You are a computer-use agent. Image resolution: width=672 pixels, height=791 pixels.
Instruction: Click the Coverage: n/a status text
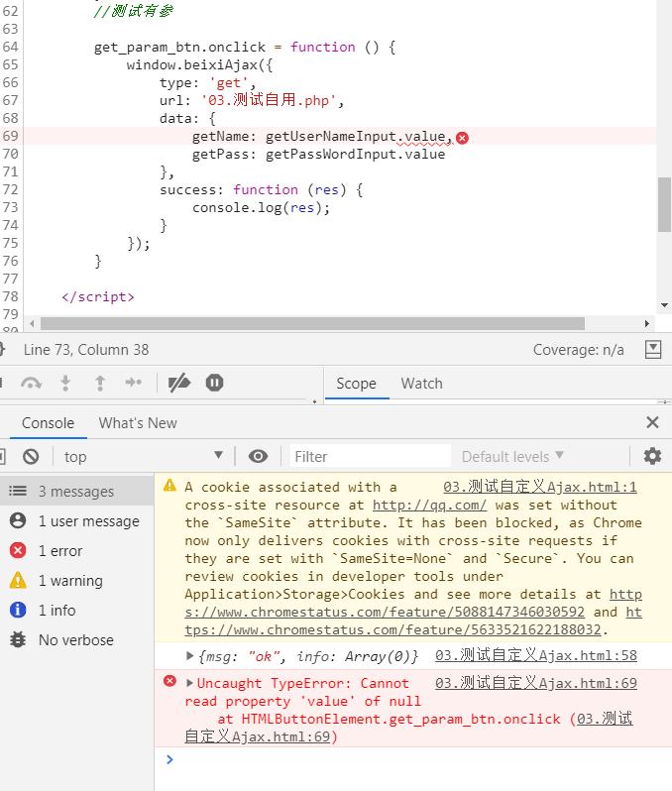coord(579,350)
